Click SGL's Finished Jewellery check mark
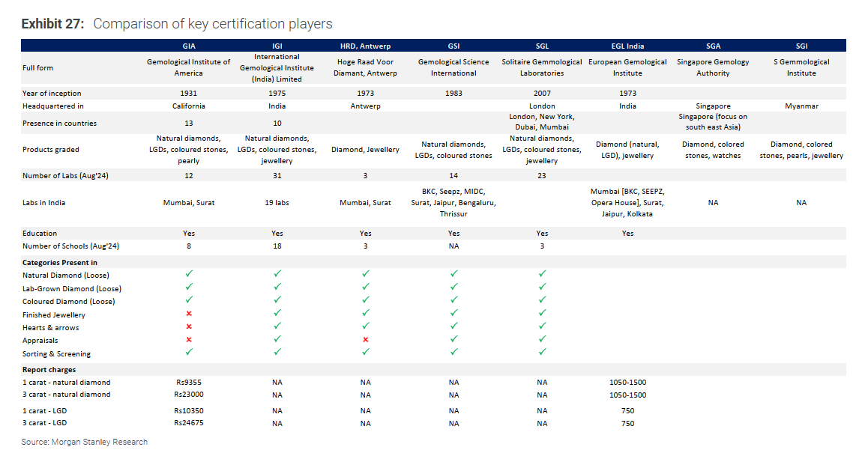 coord(543,313)
